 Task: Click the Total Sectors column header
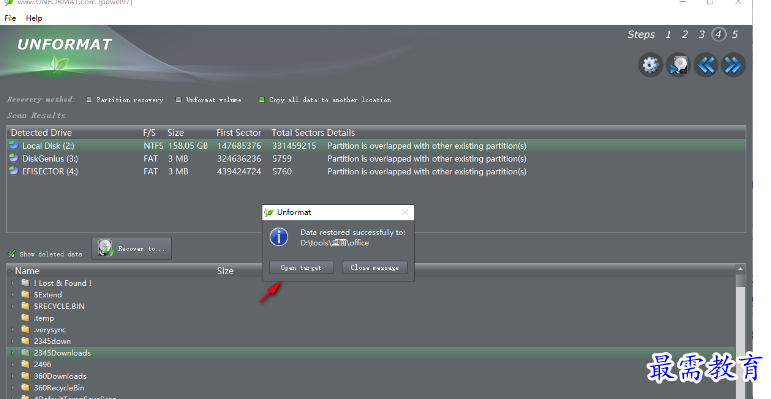click(x=298, y=132)
